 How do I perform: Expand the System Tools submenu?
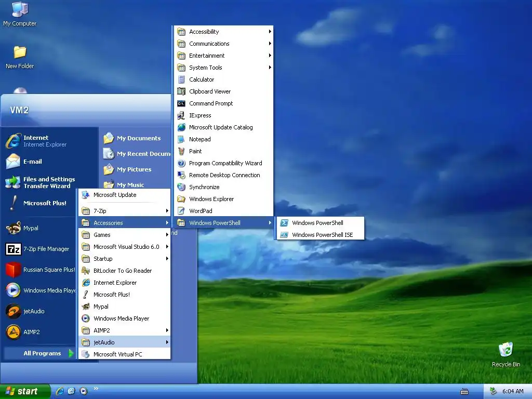[223, 68]
